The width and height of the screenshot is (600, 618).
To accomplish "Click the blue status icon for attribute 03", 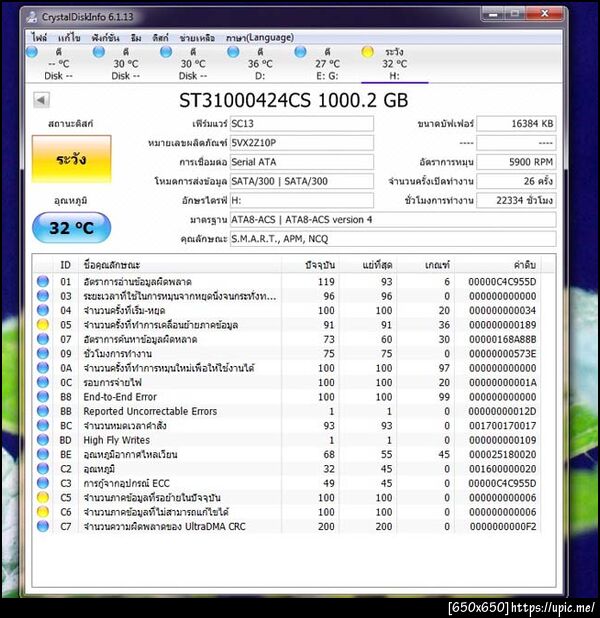I will (x=43, y=296).
